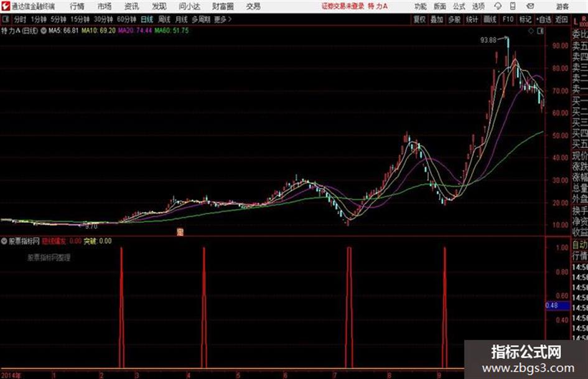Select the 多周期 tab
The width and height of the screenshot is (588, 379).
[x=201, y=19]
